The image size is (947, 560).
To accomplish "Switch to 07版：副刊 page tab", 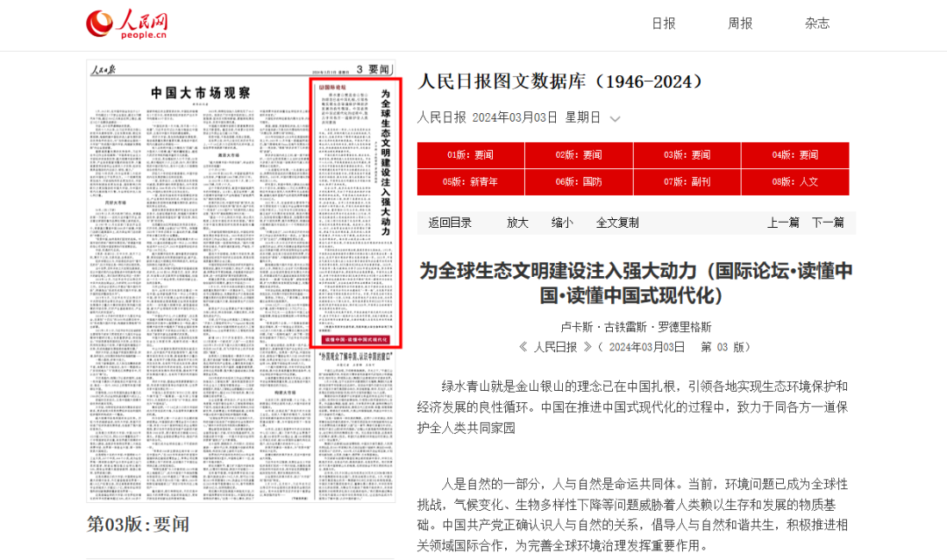I will 687,181.
